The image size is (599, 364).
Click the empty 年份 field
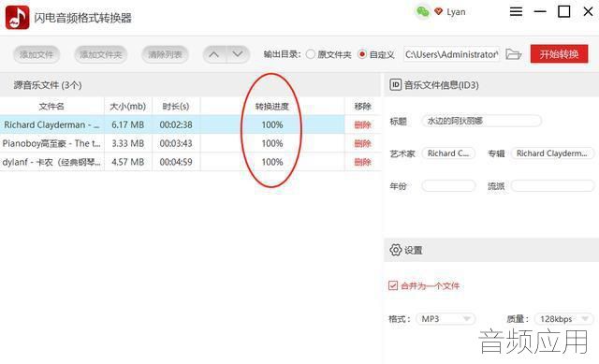(448, 186)
